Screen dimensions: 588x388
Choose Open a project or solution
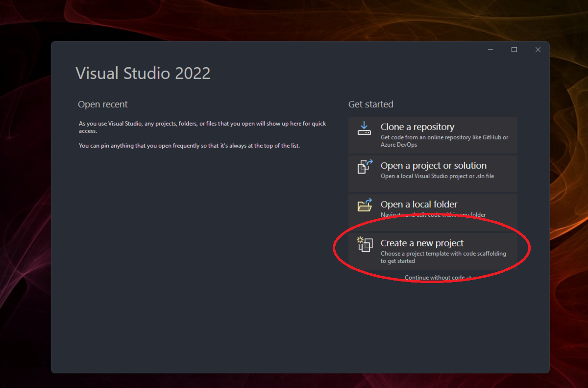pos(433,173)
